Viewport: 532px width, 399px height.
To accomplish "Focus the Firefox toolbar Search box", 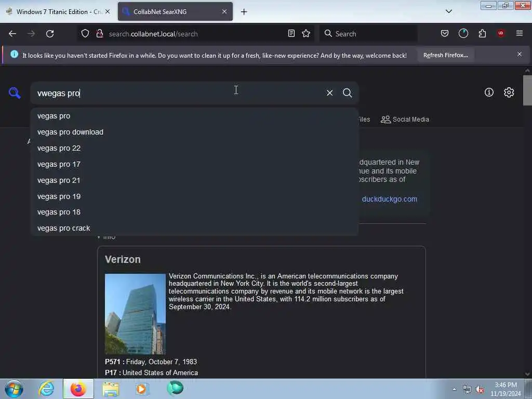I will click(368, 34).
